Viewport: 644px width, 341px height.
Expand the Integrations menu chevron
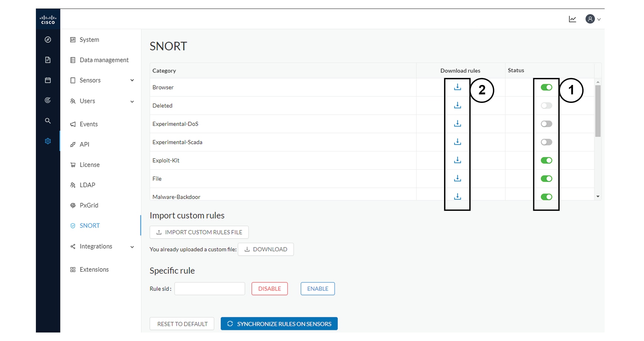132,247
